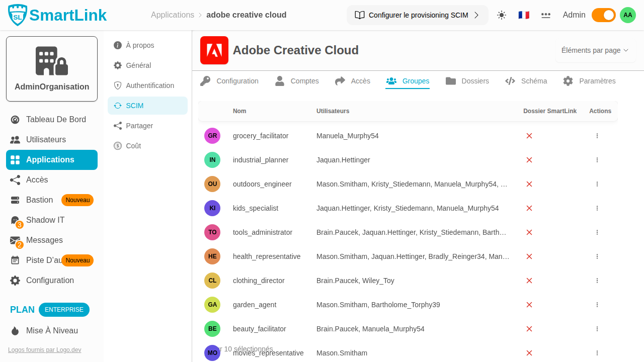This screenshot has height=362, width=644.
Task: Open actions menu for grocery_facilitator group
Action: click(597, 136)
